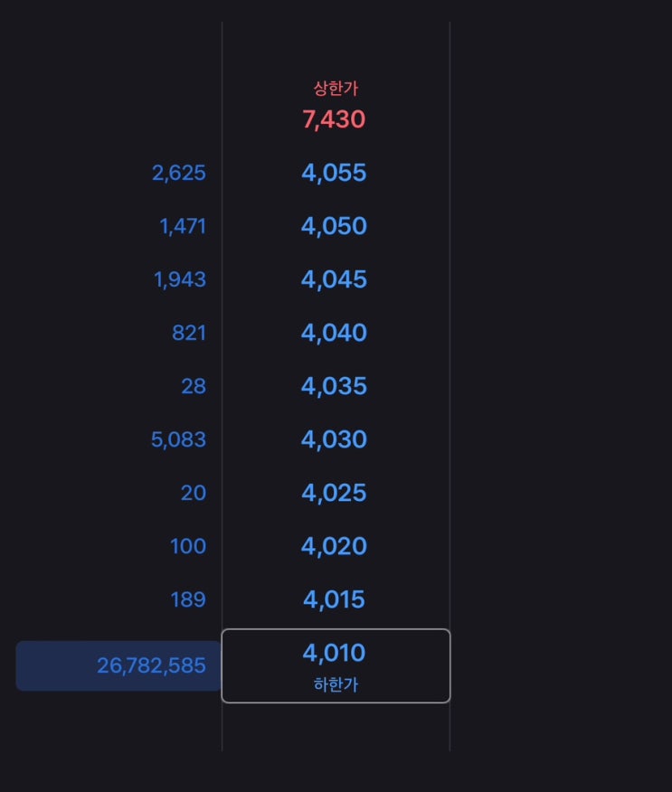Click the 1,471 sell quantity
The image size is (672, 792).
(x=183, y=226)
